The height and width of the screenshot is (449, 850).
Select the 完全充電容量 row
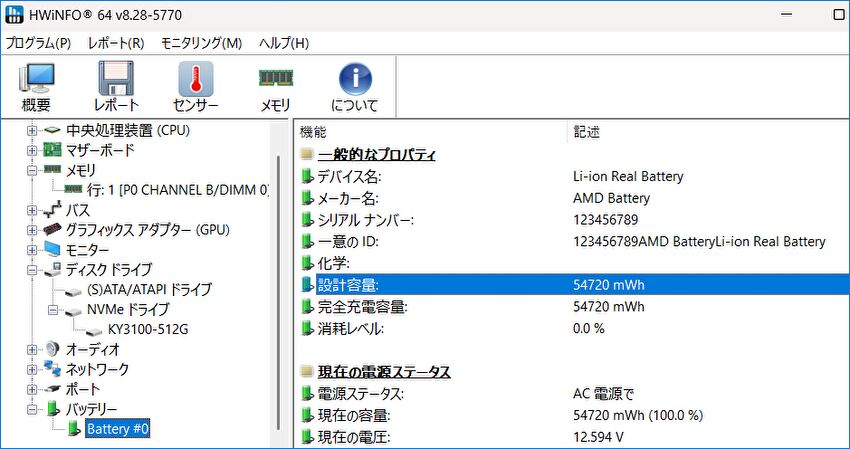pos(360,307)
